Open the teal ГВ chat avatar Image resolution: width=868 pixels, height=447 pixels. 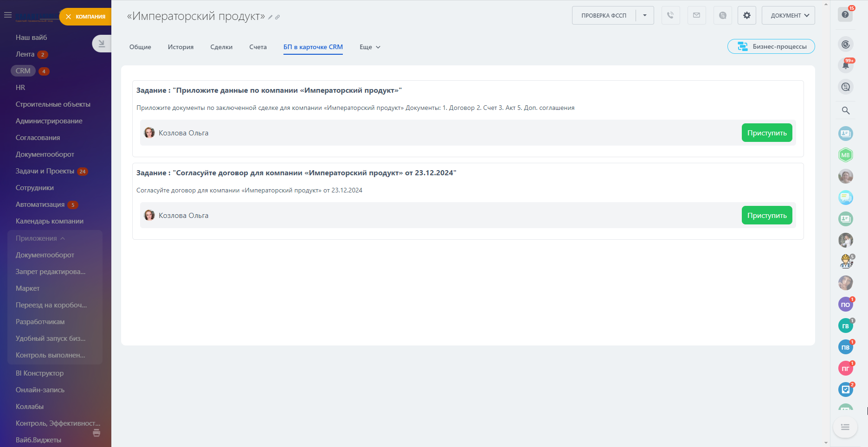tap(846, 326)
